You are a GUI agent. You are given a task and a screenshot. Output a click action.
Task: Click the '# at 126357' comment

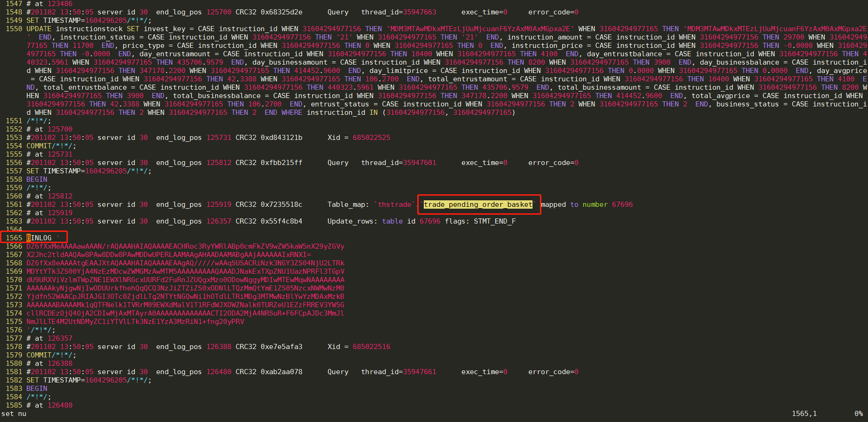[x=49, y=338]
